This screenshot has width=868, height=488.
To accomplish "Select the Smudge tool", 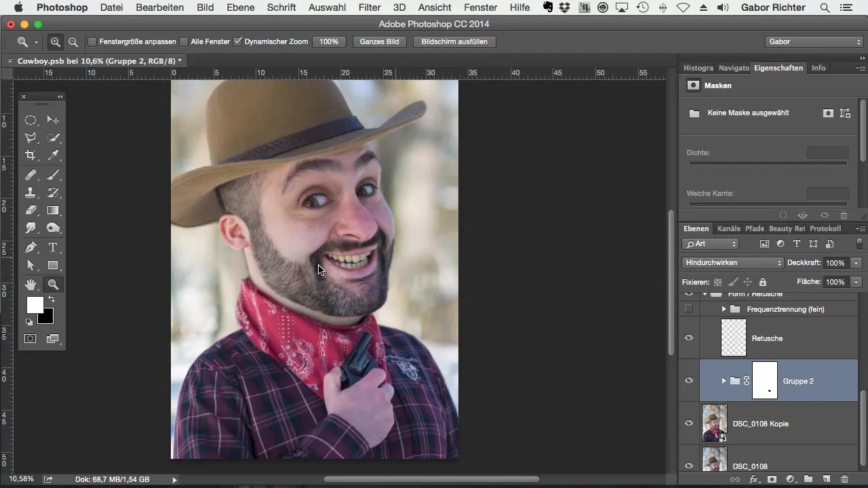I will (x=31, y=228).
